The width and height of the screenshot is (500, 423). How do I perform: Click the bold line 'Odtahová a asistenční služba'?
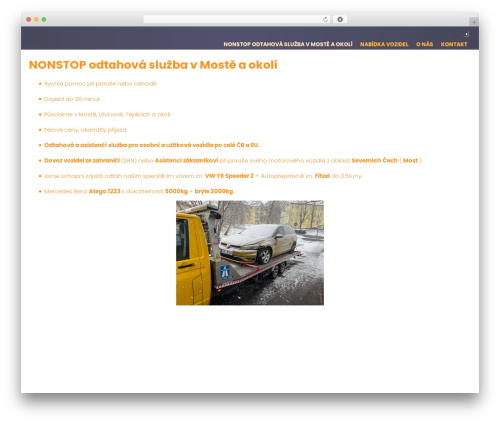(x=152, y=145)
